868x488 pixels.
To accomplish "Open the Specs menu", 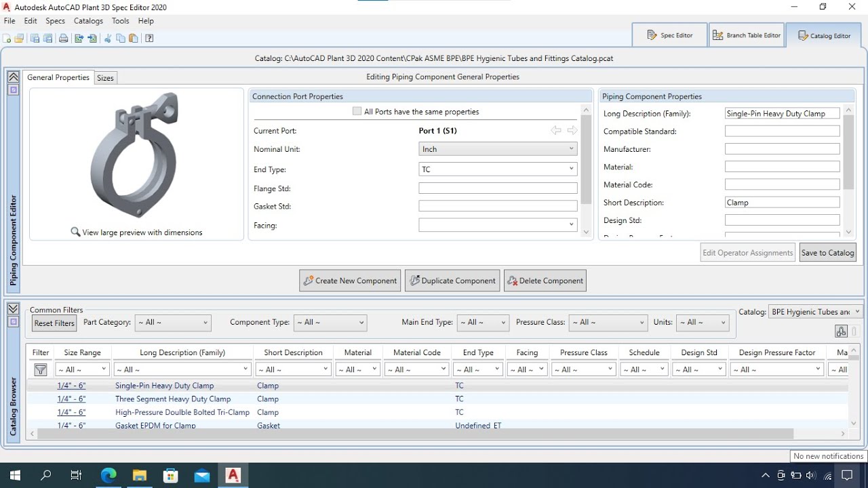I will [56, 21].
